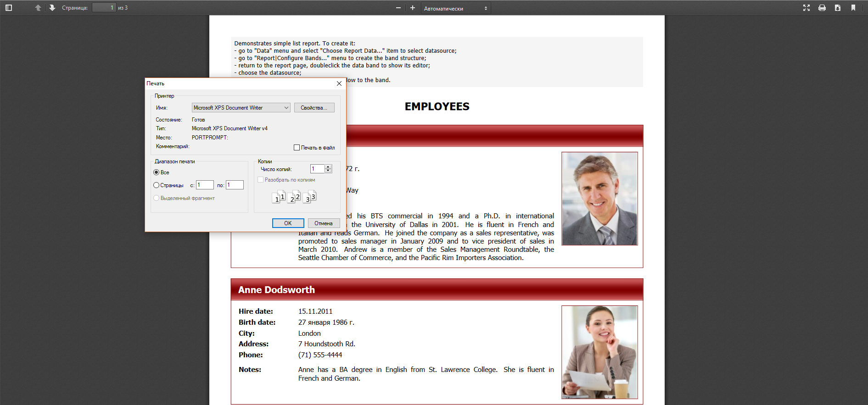
Task: Click the man's employee photo
Action: [599, 199]
